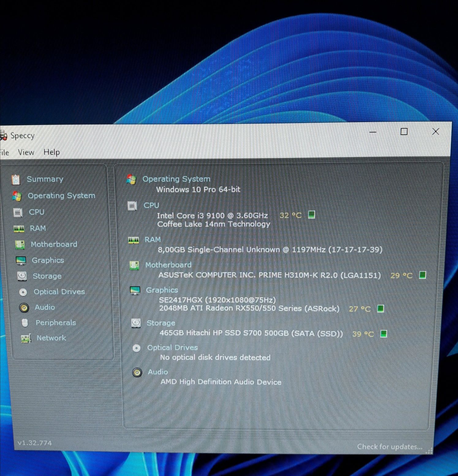
Task: Click the Motherboard heading link in summary
Action: tap(168, 265)
